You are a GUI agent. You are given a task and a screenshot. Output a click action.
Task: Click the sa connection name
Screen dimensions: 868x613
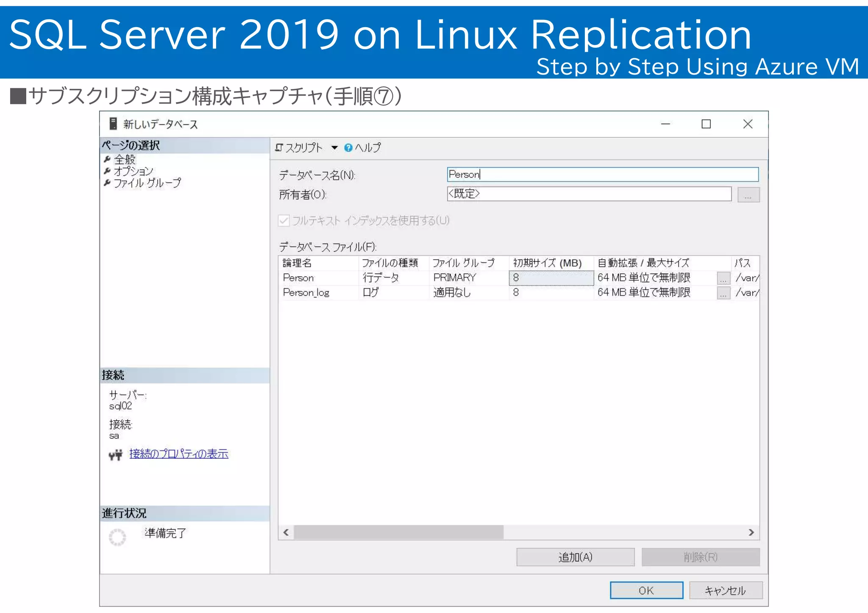coord(114,436)
